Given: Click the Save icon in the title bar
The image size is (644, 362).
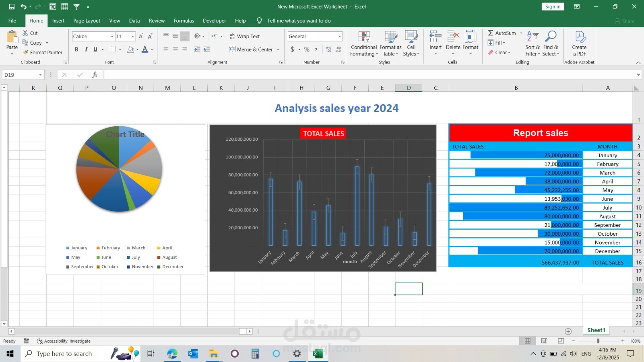Looking at the screenshot, I should (x=12, y=6).
